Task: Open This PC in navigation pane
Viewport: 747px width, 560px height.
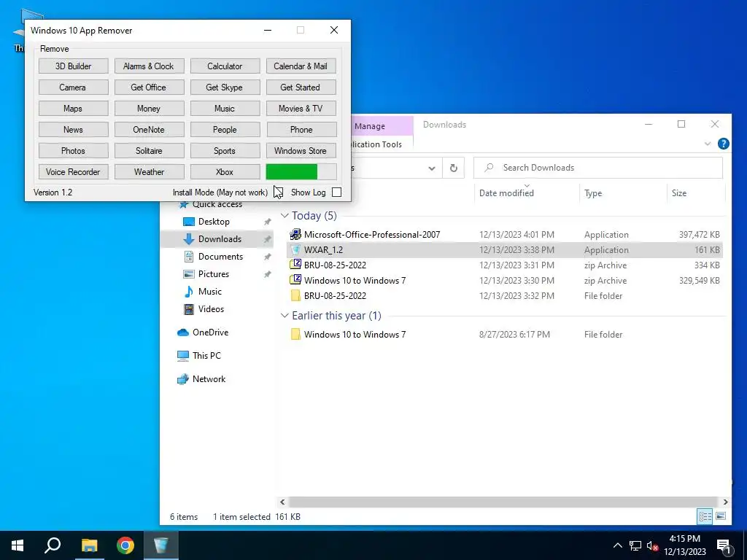Action: point(206,356)
